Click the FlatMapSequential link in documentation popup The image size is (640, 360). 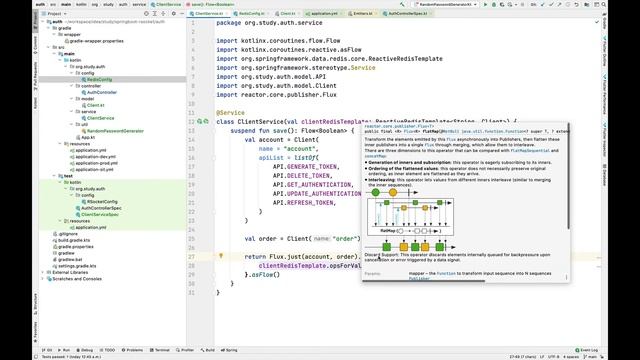tap(530, 151)
